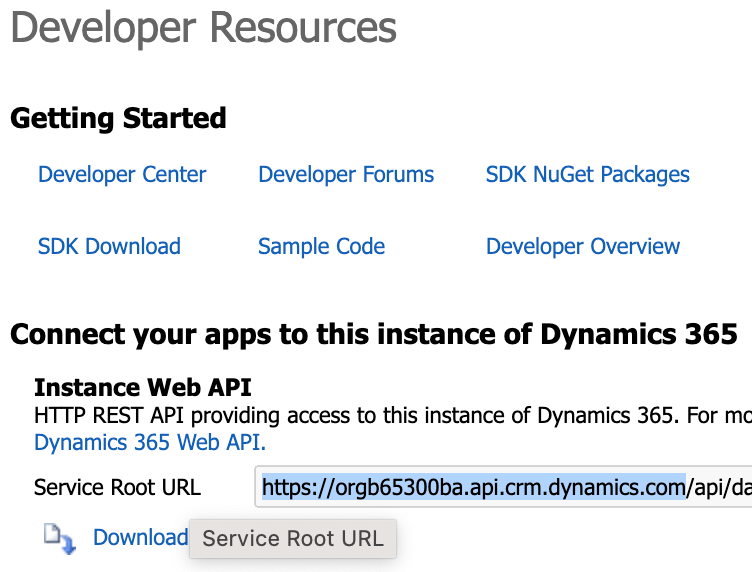Open the SDK NuGet Packages link
The image size is (752, 572).
(588, 175)
